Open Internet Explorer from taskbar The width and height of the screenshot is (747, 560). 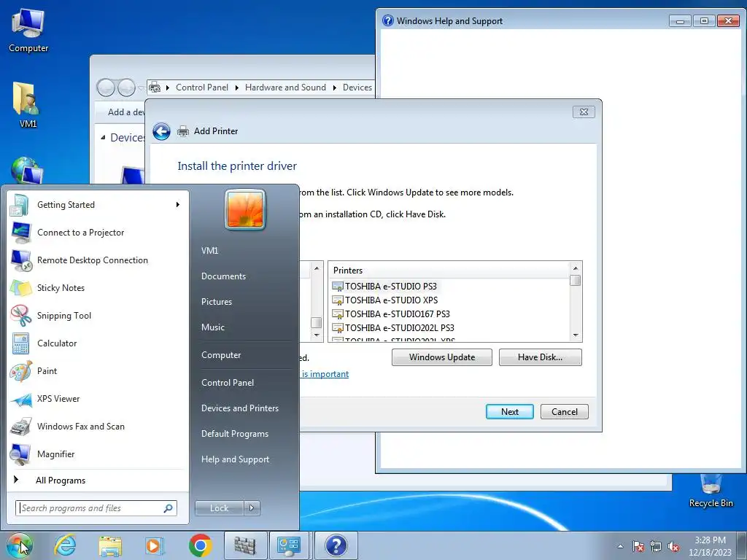(65, 545)
